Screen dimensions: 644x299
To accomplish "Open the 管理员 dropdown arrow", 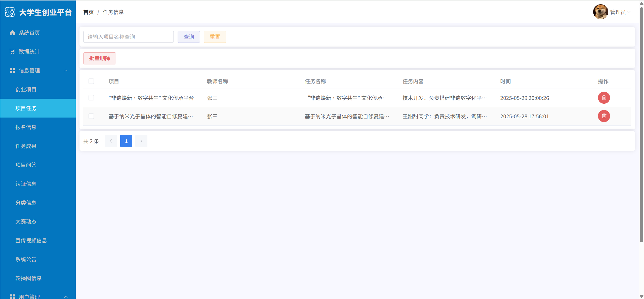I will coord(628,12).
